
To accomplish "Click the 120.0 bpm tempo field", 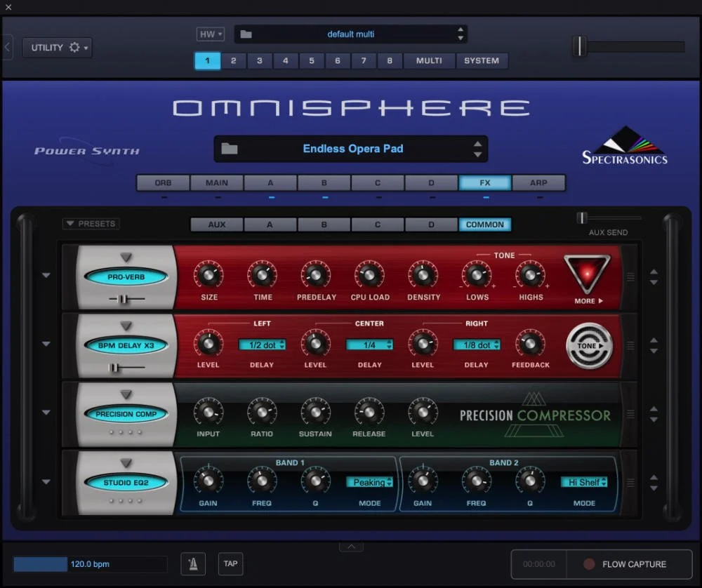I will (90, 564).
